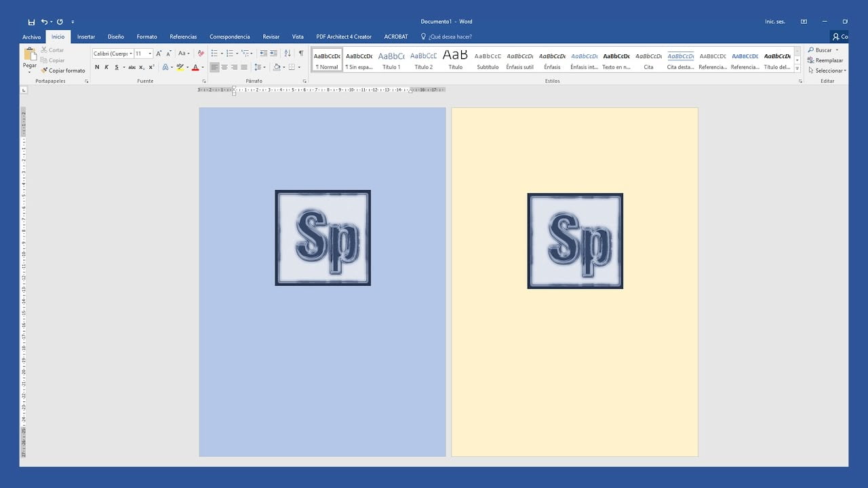Toggle subscript formatting on
This screenshot has height=488, width=868.
142,67
